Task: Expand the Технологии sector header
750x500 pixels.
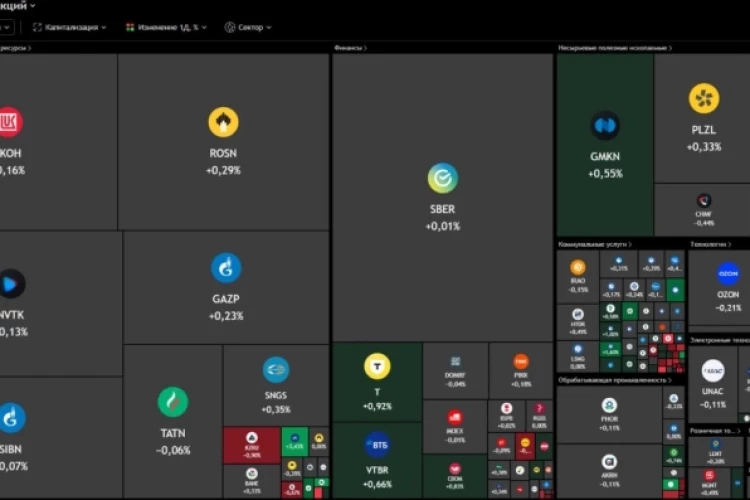Action: [x=710, y=244]
